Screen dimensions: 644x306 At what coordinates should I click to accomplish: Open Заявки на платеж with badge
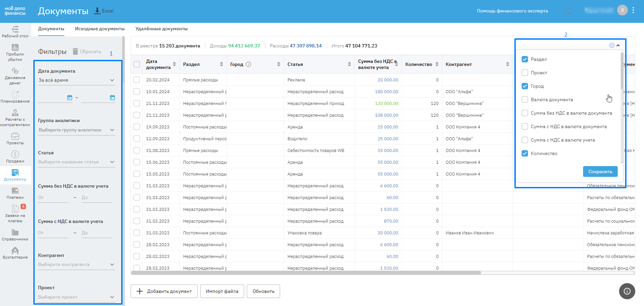(x=15, y=213)
